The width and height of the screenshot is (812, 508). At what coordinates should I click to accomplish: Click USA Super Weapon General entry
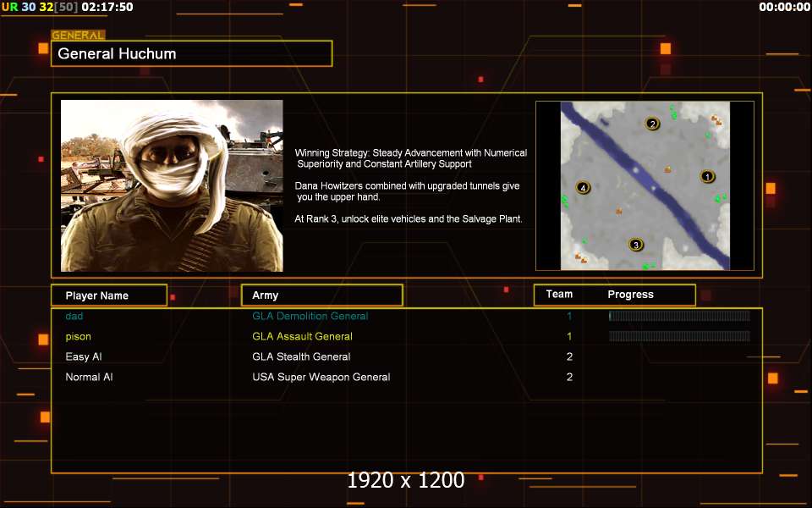[321, 377]
